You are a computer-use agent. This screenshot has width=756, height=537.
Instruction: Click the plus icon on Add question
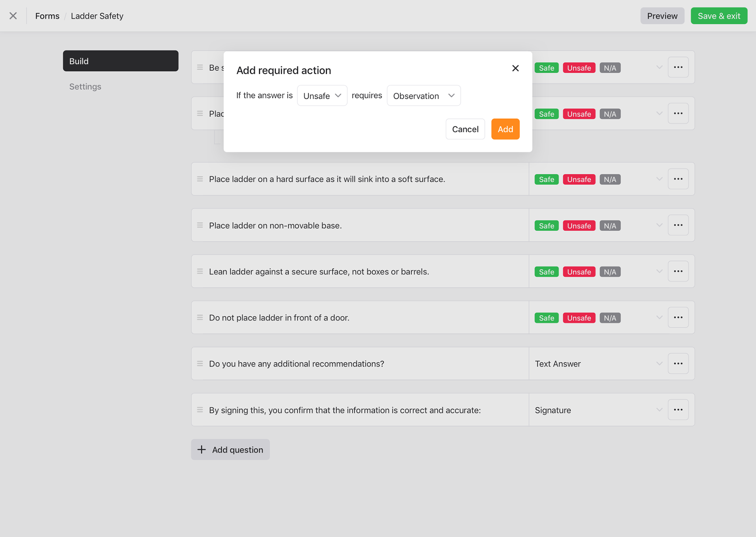pos(201,449)
